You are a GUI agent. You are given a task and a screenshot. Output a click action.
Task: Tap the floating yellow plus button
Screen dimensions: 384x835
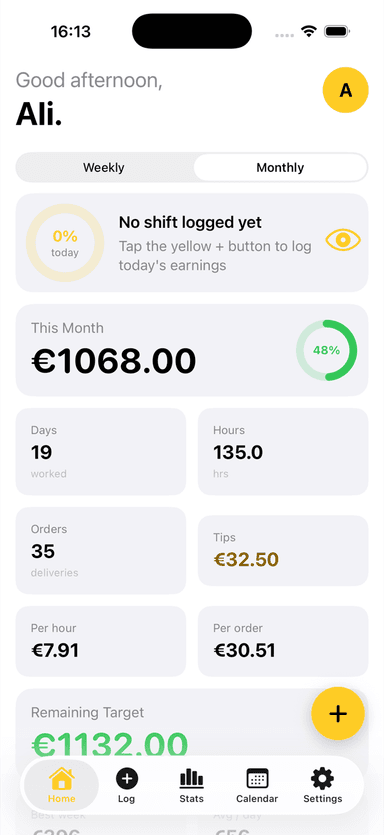coord(338,714)
